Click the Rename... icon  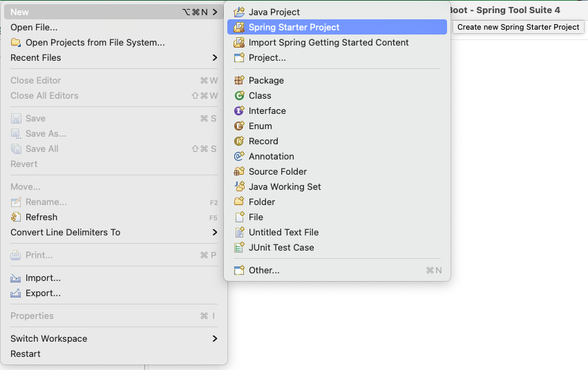click(16, 202)
